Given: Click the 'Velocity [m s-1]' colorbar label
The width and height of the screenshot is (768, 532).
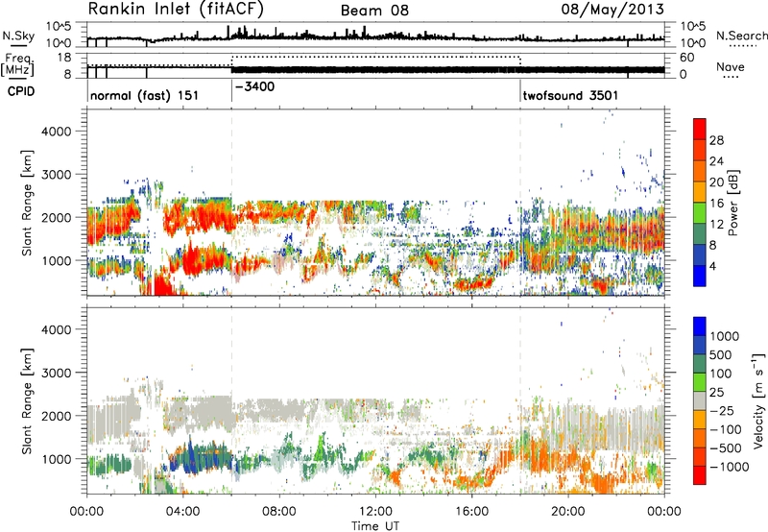Looking at the screenshot, I should point(759,400).
